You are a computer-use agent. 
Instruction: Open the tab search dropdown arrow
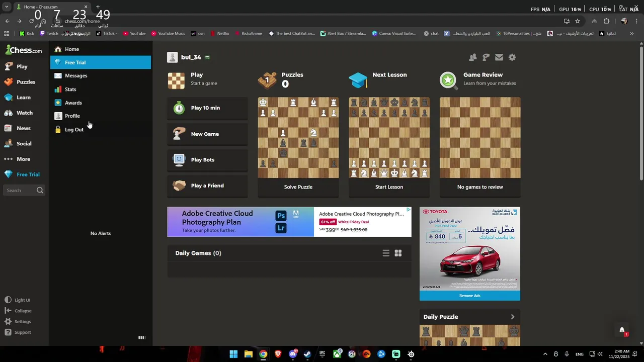click(7, 7)
